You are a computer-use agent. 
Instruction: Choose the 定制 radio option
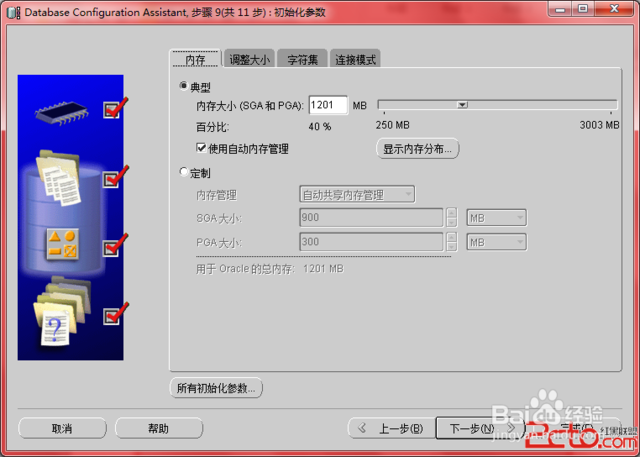click(x=184, y=172)
